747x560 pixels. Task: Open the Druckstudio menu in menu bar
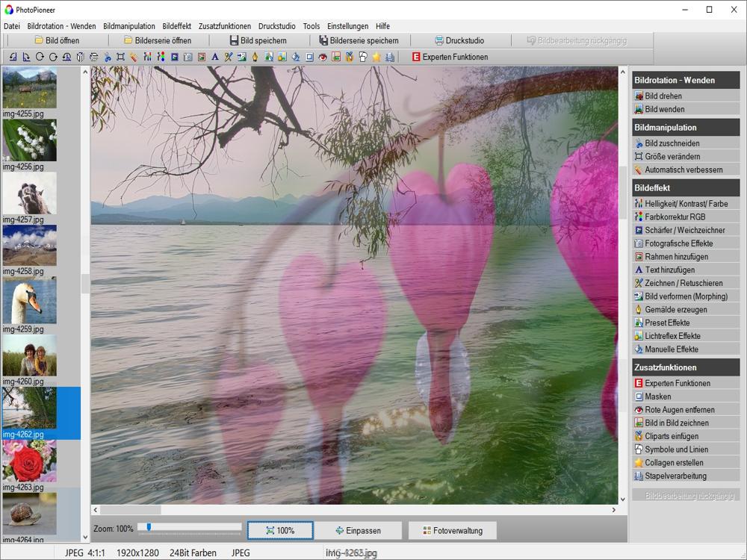[x=276, y=26]
